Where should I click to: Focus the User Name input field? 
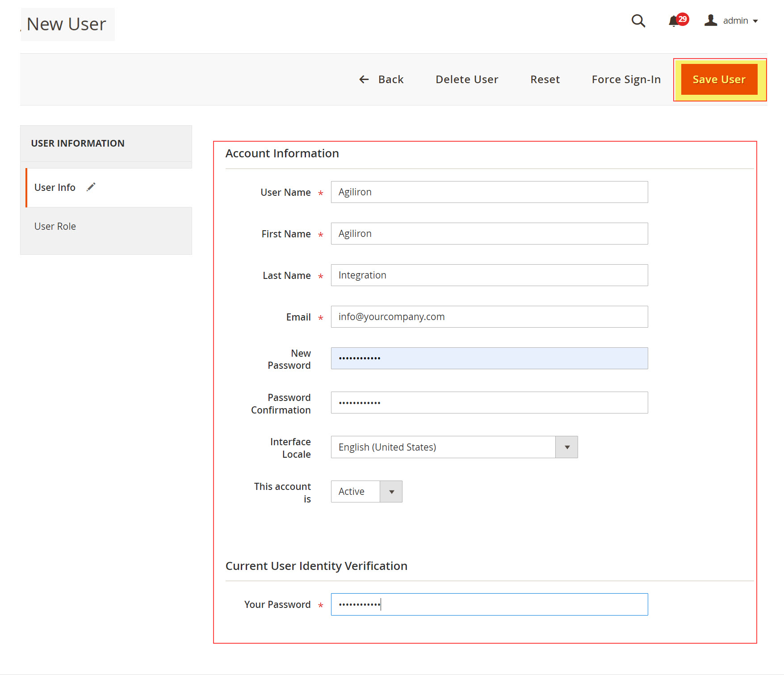tap(489, 192)
